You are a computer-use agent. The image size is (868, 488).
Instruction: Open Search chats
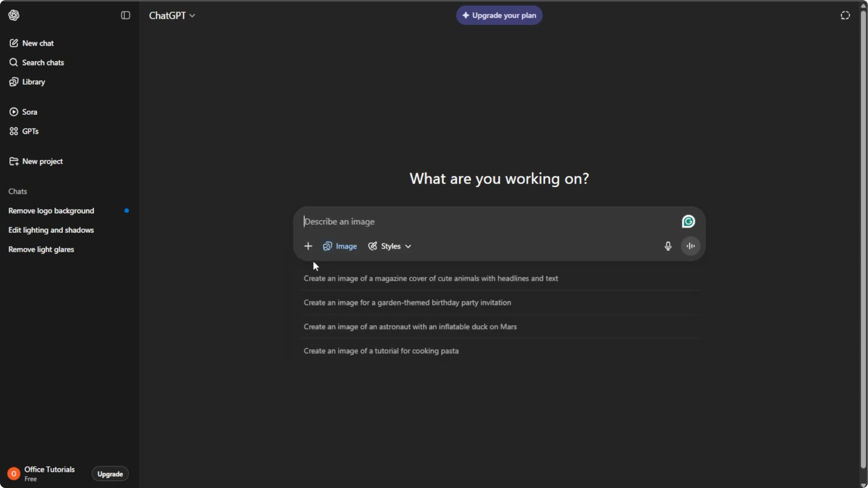[69, 62]
